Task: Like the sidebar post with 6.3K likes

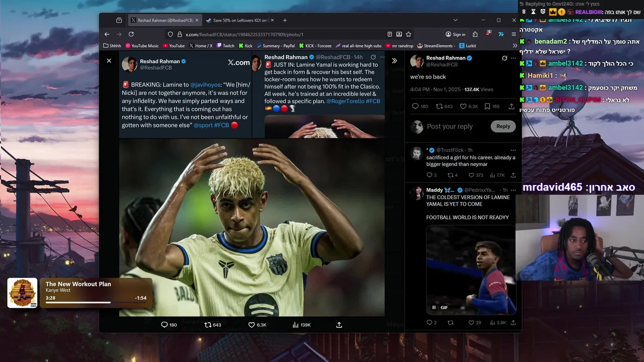Action: pos(469,107)
